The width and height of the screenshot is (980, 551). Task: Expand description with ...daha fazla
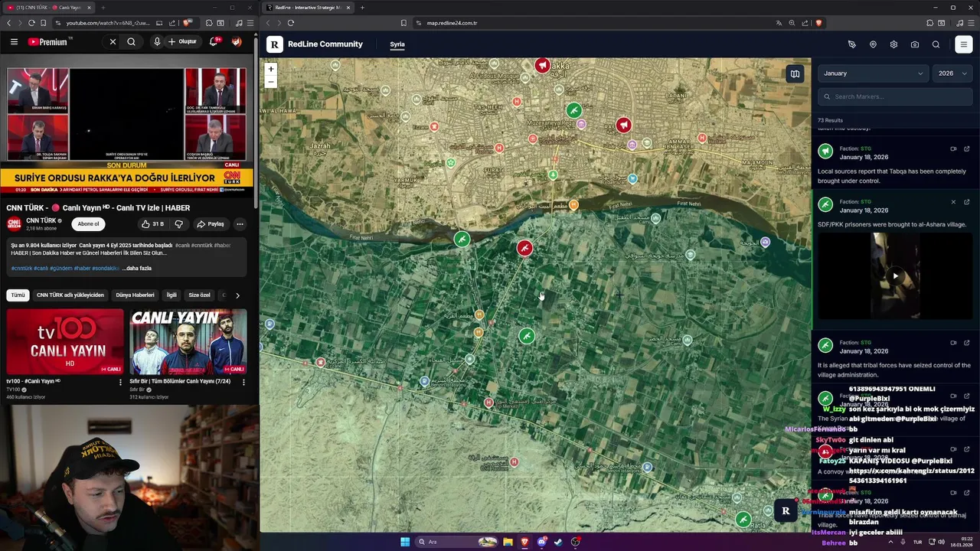click(x=137, y=269)
